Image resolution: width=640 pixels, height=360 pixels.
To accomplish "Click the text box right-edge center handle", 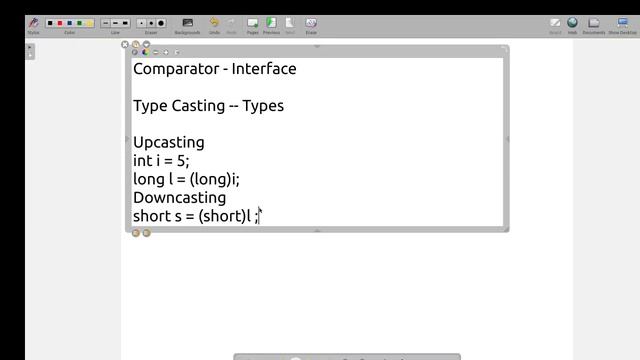I will tap(507, 139).
